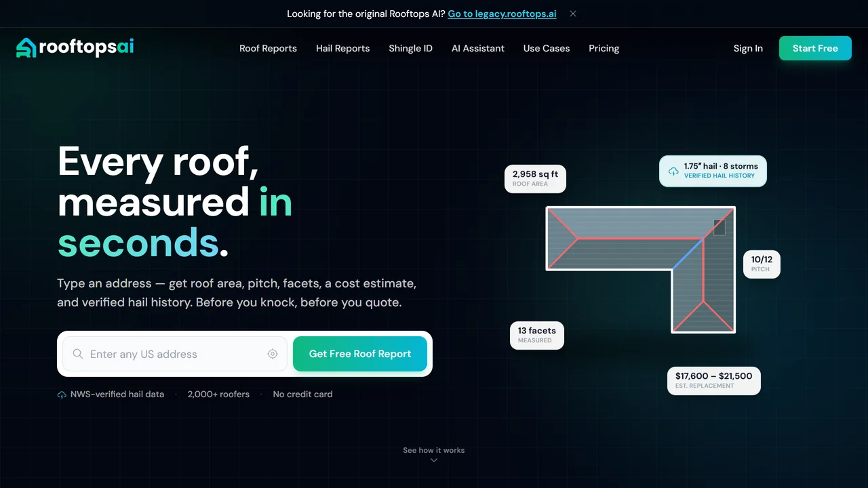Click the Get Free Roof Report button
The height and width of the screenshot is (488, 868).
(x=360, y=354)
